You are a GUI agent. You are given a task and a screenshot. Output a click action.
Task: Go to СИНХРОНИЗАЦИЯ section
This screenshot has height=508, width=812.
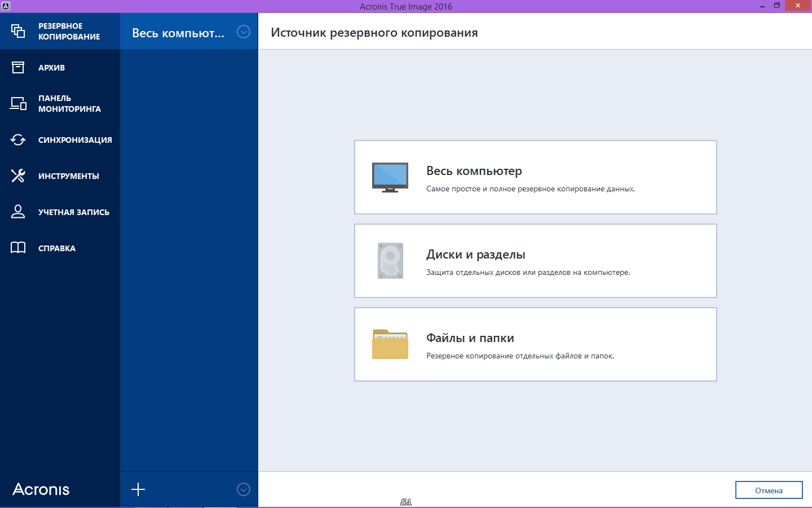[60, 140]
